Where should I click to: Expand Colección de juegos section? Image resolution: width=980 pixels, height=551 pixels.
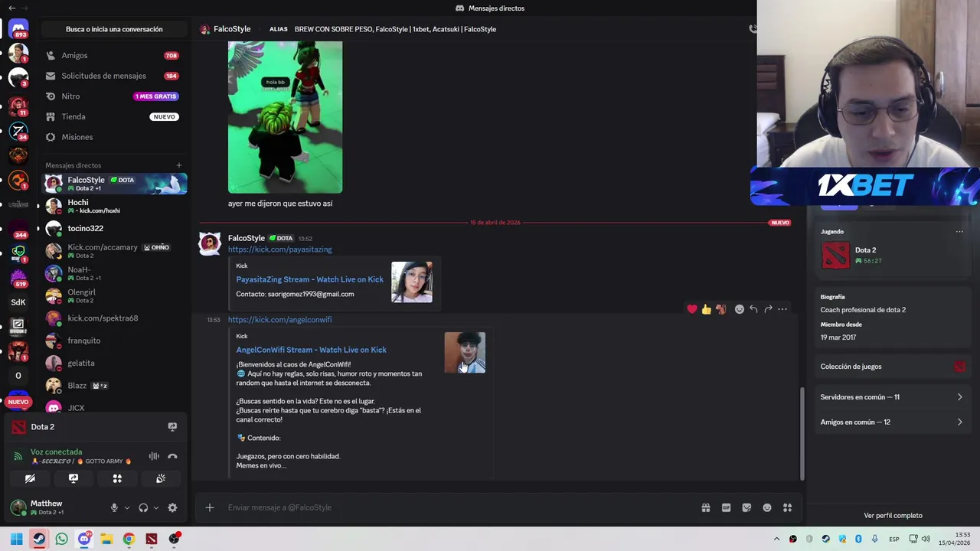892,367
